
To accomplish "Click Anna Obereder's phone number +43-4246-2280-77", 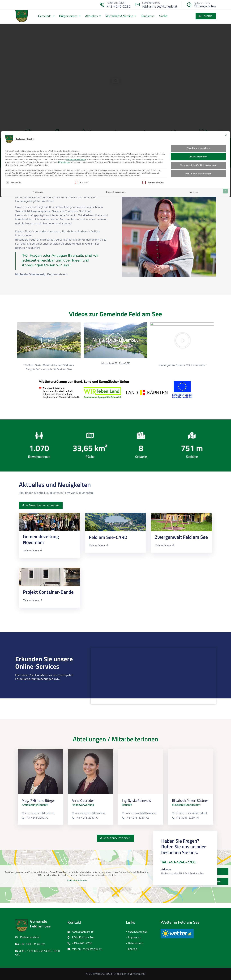I will coord(87,818).
